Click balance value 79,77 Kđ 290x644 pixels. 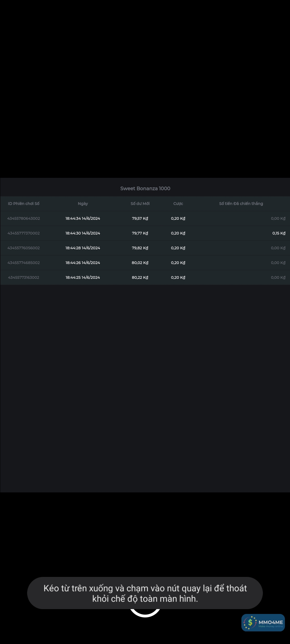[x=140, y=233]
